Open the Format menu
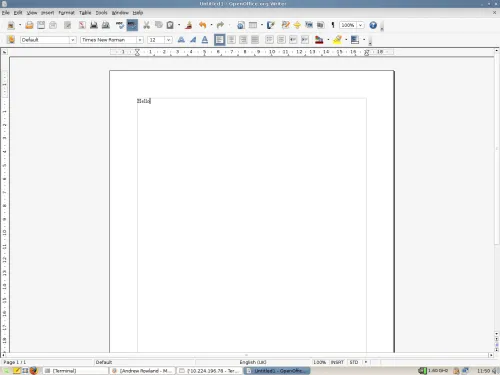The height and width of the screenshot is (375, 500). point(67,13)
